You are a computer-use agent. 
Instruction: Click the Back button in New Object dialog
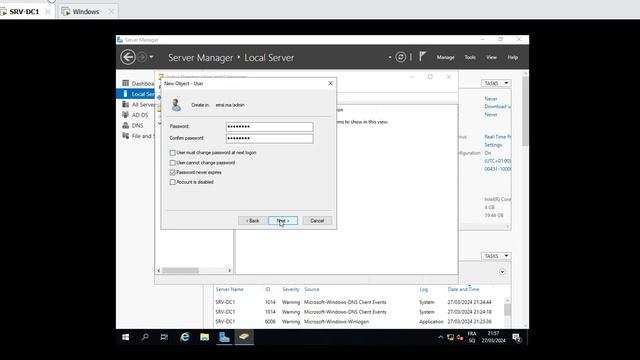pyautogui.click(x=253, y=221)
